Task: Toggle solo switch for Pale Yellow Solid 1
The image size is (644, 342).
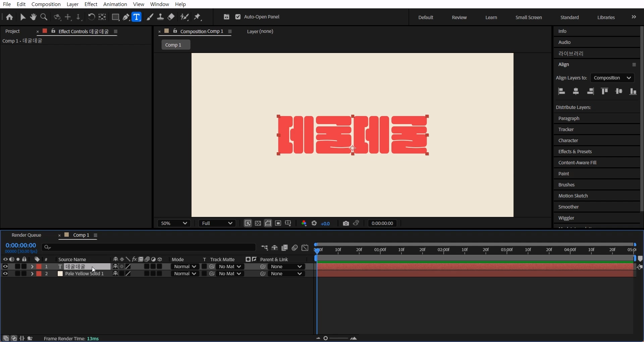Action: click(x=18, y=274)
